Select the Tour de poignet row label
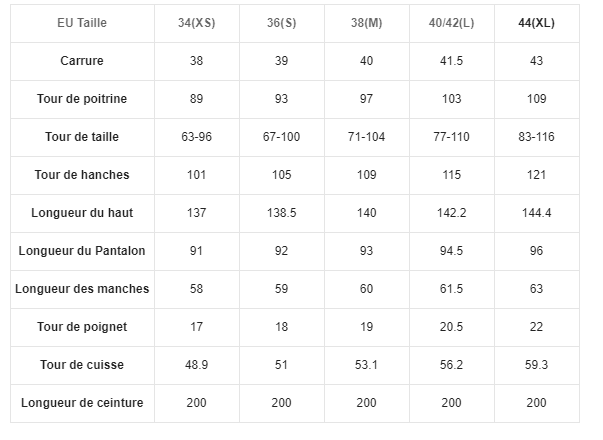Image resolution: width=603 pixels, height=440 pixels. tap(82, 327)
